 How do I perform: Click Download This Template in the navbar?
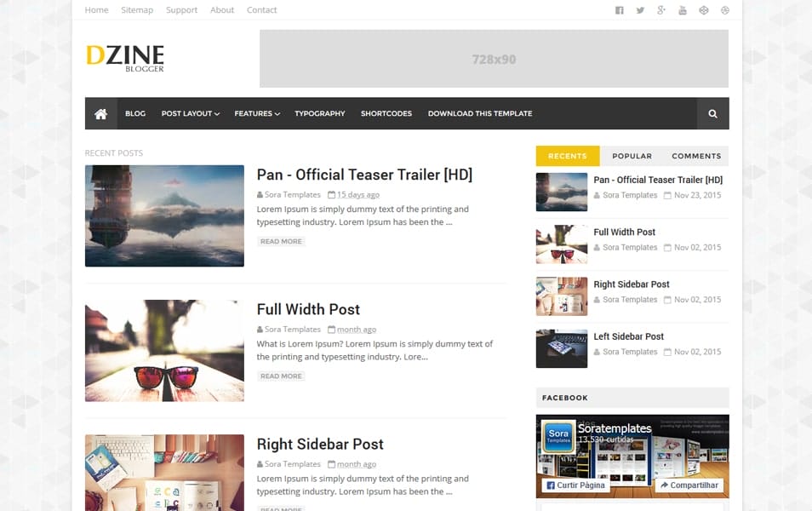coord(479,113)
